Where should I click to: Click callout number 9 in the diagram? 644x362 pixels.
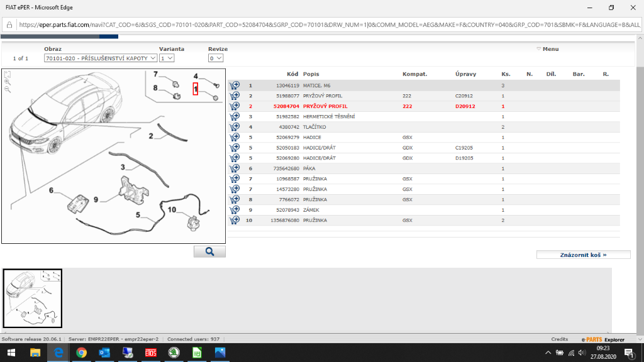96,199
